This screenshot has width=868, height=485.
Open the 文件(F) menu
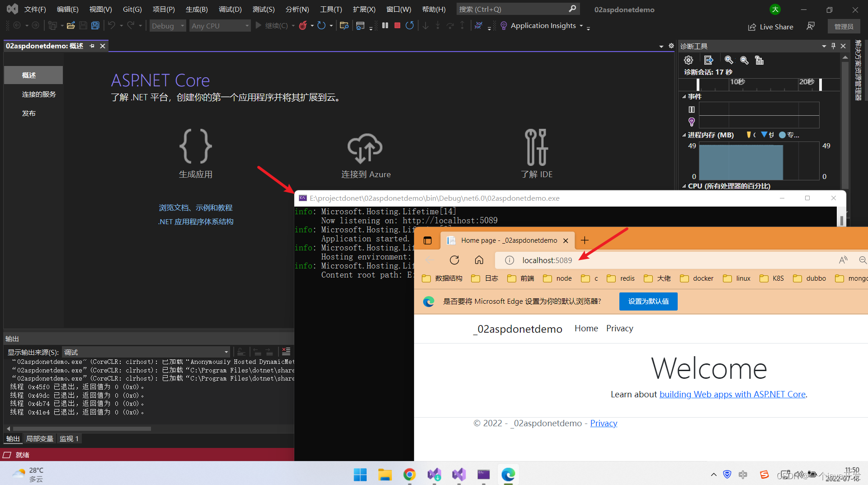click(35, 9)
